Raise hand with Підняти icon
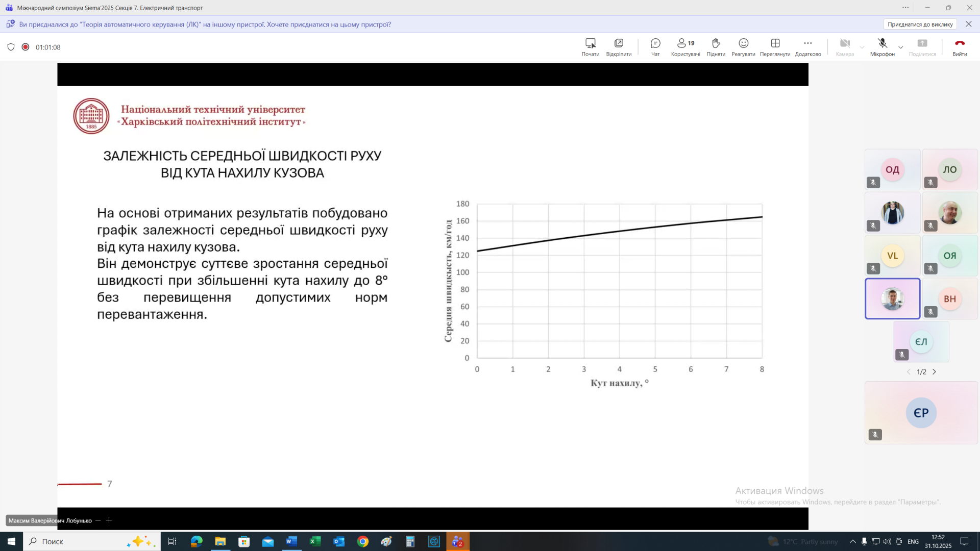980x551 pixels. tap(716, 46)
